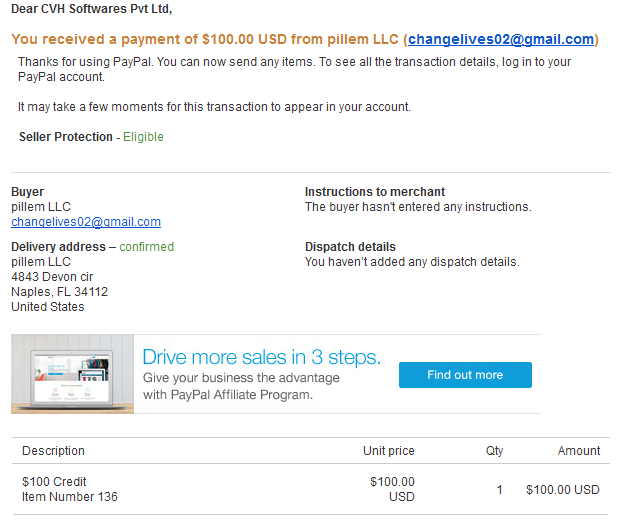Click the 'Drive more sales in 3 steps' headline
Viewport: 622px width, 521px height.
pos(261,357)
